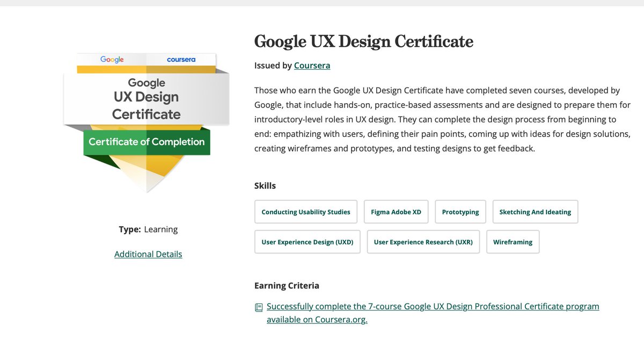Open the Coursera issuer link

point(312,66)
